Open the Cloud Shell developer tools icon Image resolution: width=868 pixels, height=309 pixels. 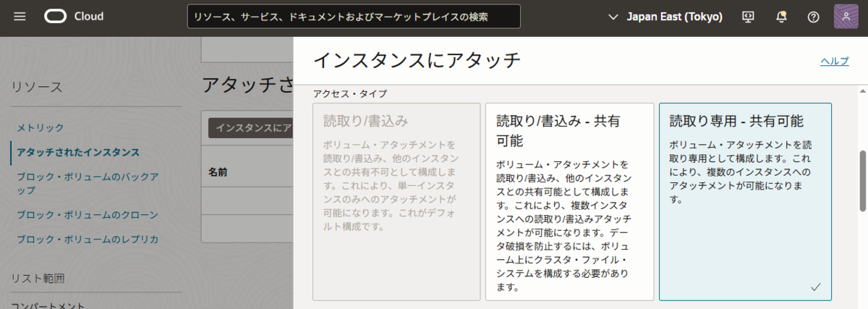(749, 17)
